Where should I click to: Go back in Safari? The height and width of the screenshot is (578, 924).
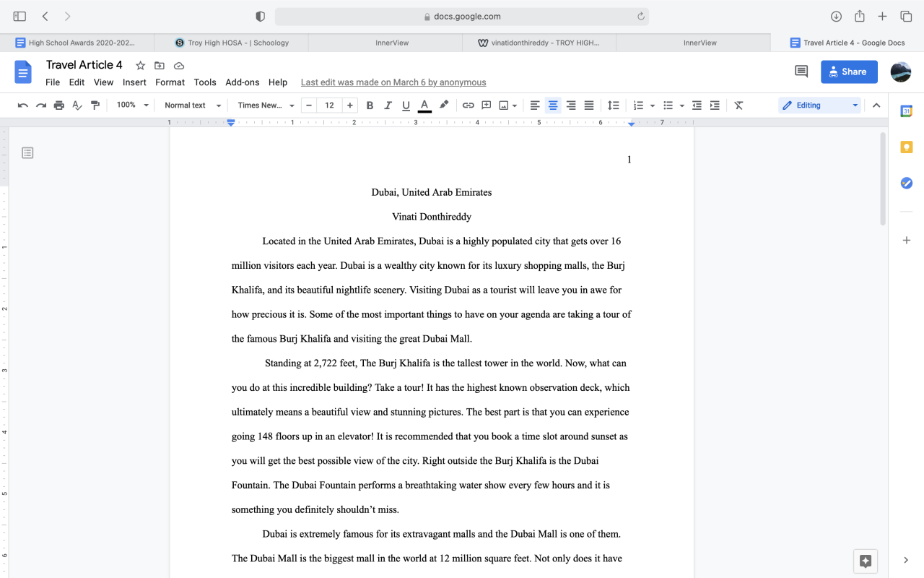pos(45,17)
